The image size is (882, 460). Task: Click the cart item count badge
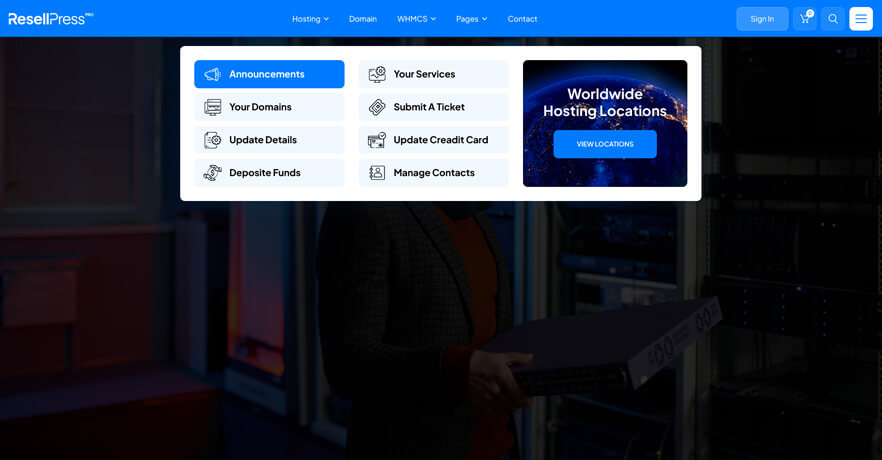point(810,13)
